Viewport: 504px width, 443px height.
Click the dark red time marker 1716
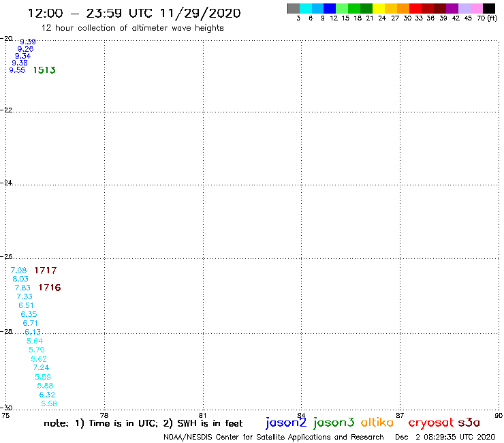point(50,288)
